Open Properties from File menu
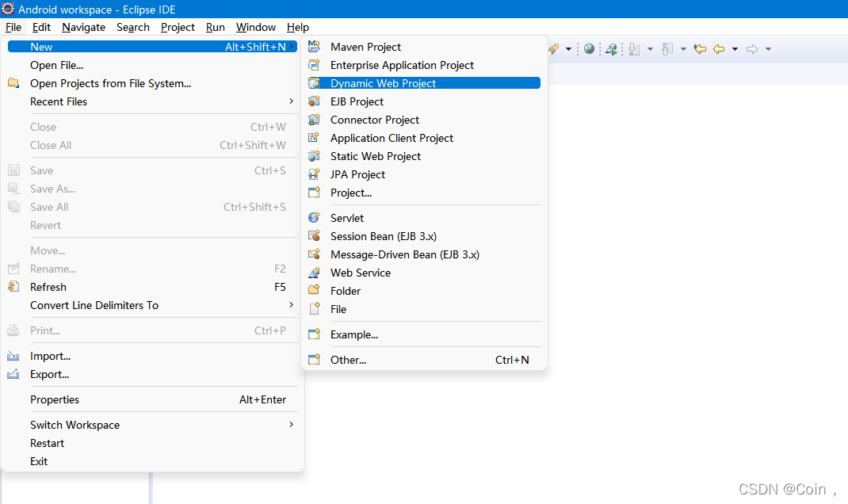The height and width of the screenshot is (504, 848). (x=152, y=399)
